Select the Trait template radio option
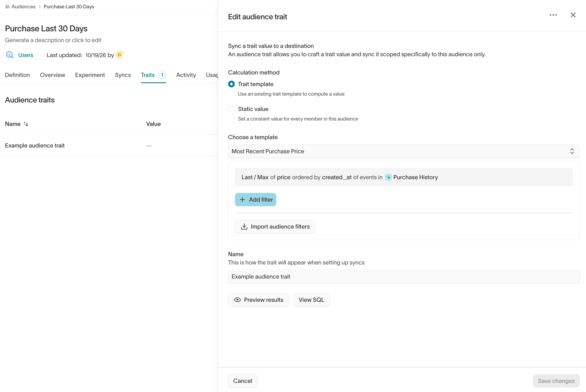586x392 pixels. tap(231, 84)
